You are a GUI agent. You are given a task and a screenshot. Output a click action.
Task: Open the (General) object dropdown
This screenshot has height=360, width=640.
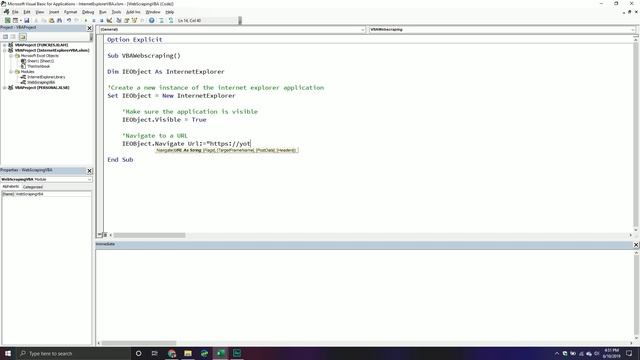[x=362, y=29]
